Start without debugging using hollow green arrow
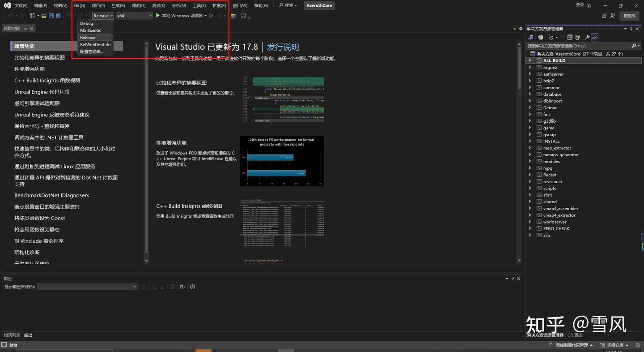The height and width of the screenshot is (352, 644). [212, 16]
